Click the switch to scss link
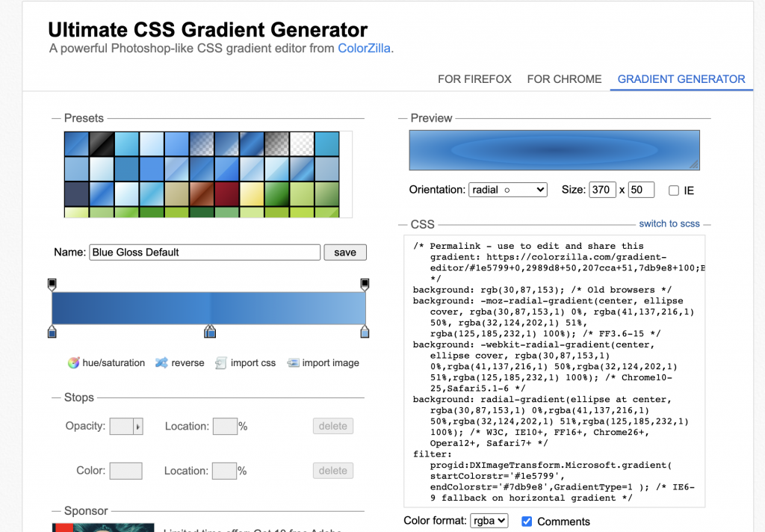The image size is (765, 532). pyautogui.click(x=669, y=223)
